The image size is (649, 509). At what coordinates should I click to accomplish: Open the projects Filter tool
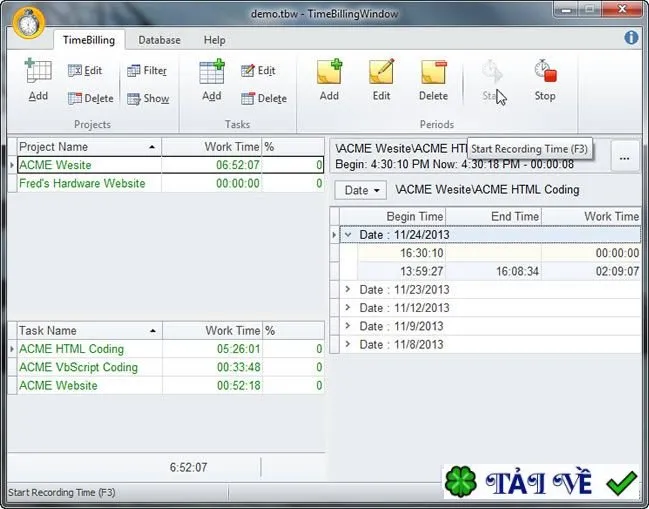(147, 71)
